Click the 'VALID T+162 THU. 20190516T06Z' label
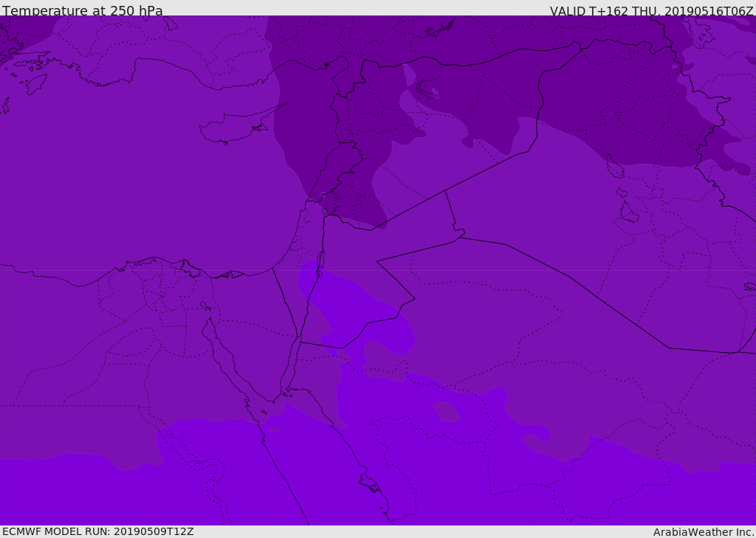The width and height of the screenshot is (756, 538). coord(651,10)
